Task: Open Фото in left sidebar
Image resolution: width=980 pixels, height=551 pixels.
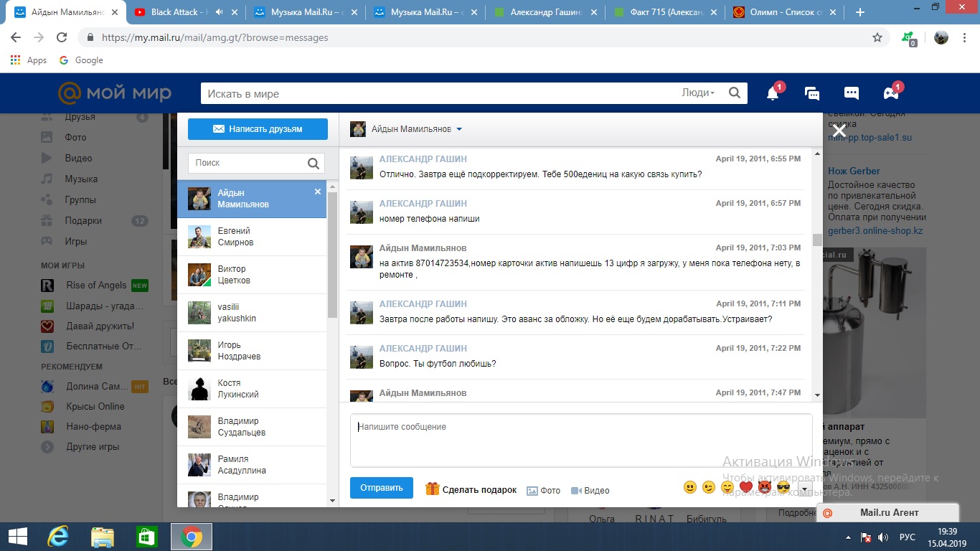Action: point(75,137)
